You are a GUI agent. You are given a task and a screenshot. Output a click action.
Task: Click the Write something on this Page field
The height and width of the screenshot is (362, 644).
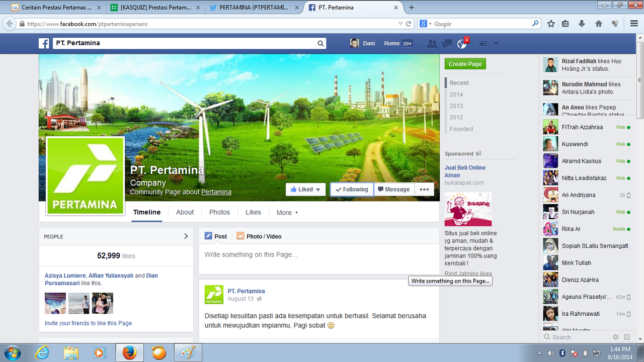(x=319, y=255)
